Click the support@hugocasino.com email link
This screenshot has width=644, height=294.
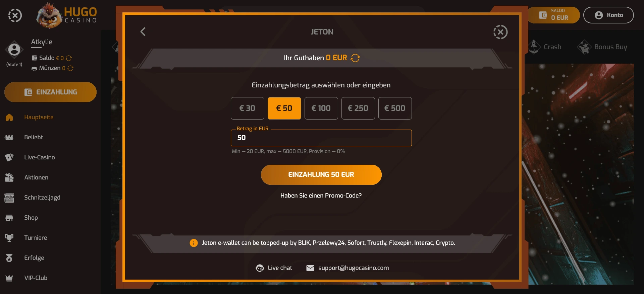(x=353, y=268)
